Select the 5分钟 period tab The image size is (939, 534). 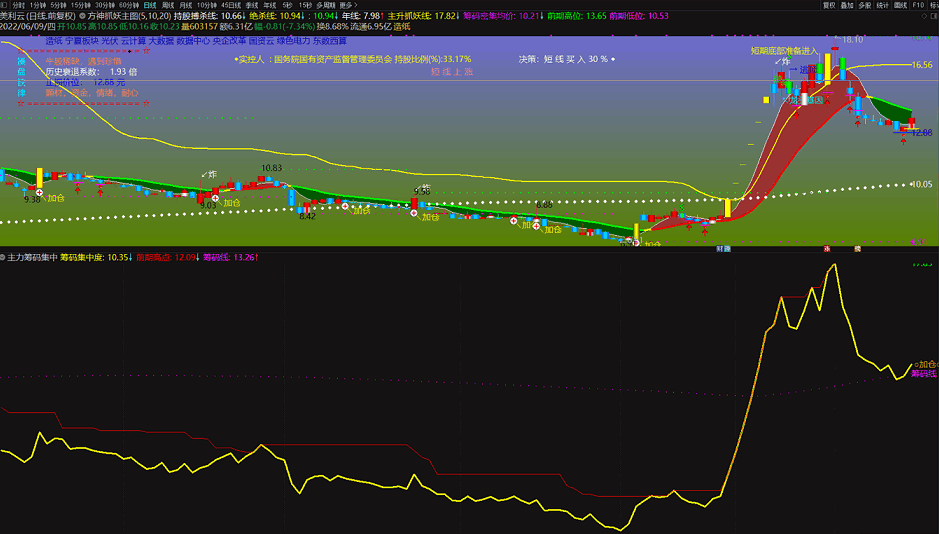tap(58, 5)
